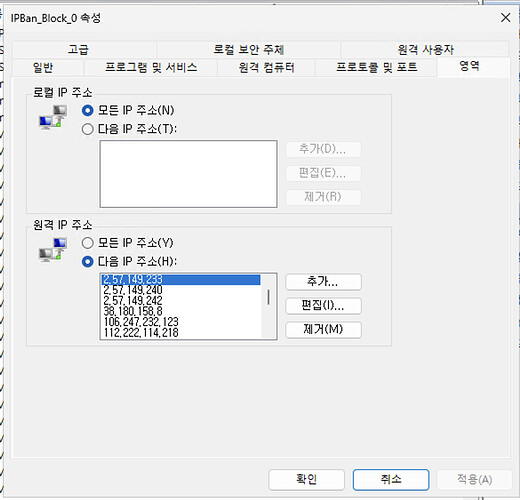Open the 프로그램 및 서비스 tab
The width and height of the screenshot is (520, 500).
[151, 68]
